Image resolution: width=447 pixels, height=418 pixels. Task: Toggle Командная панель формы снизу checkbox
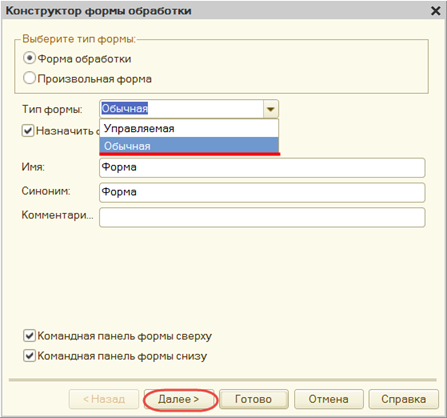pos(29,356)
